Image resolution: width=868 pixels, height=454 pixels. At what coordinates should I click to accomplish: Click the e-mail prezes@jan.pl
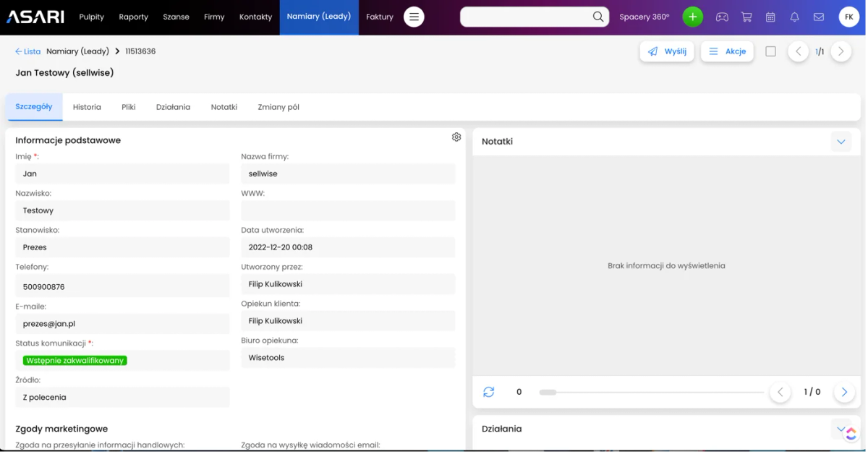pos(49,324)
